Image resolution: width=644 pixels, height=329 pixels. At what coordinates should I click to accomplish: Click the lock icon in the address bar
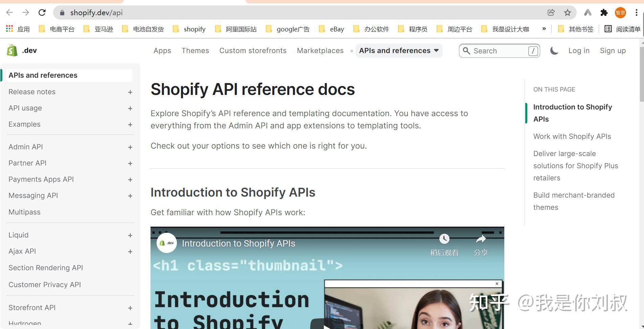point(62,13)
